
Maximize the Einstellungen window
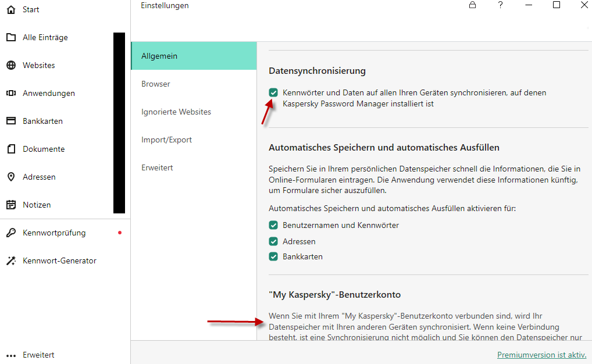[x=557, y=5]
